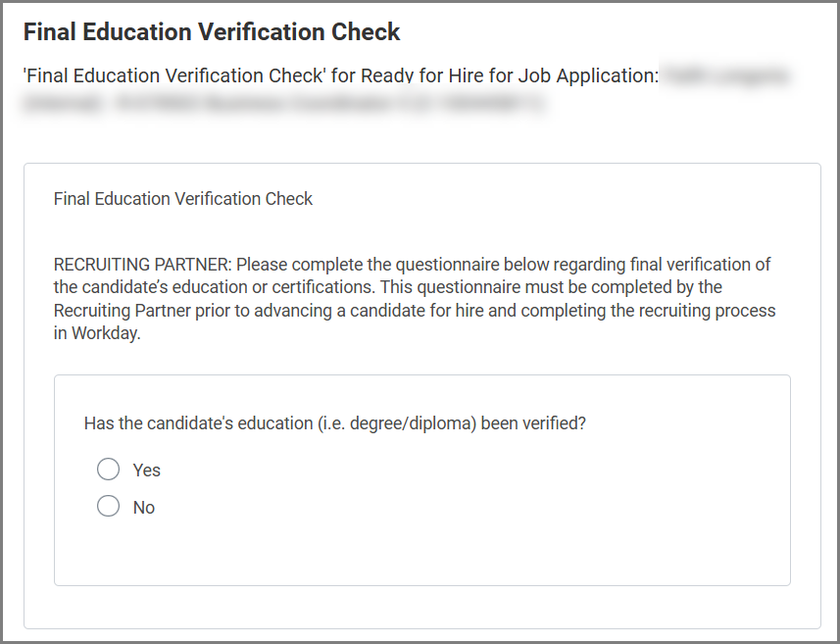Screen dimensions: 840x644
Task: Click the bold page heading at top
Action: tap(212, 31)
